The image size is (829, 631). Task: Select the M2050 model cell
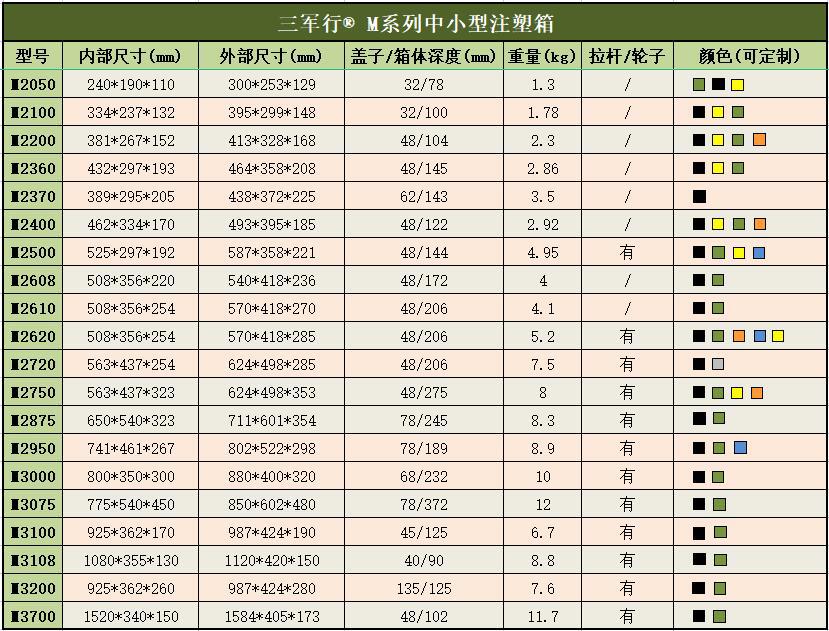(x=33, y=85)
